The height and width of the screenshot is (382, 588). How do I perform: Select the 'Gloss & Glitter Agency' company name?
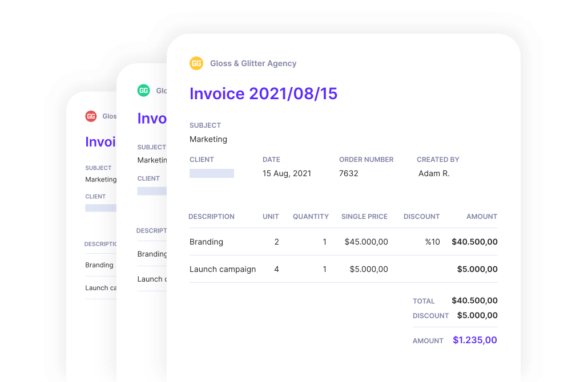point(253,63)
